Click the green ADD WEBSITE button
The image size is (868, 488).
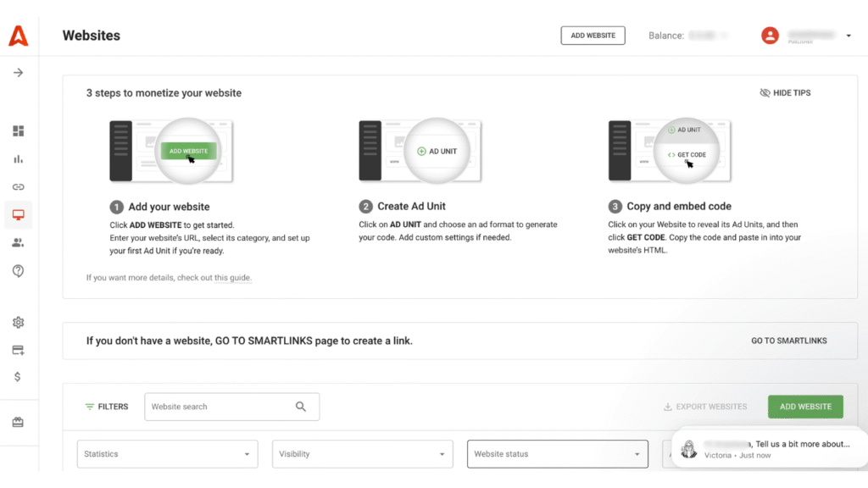click(x=805, y=407)
